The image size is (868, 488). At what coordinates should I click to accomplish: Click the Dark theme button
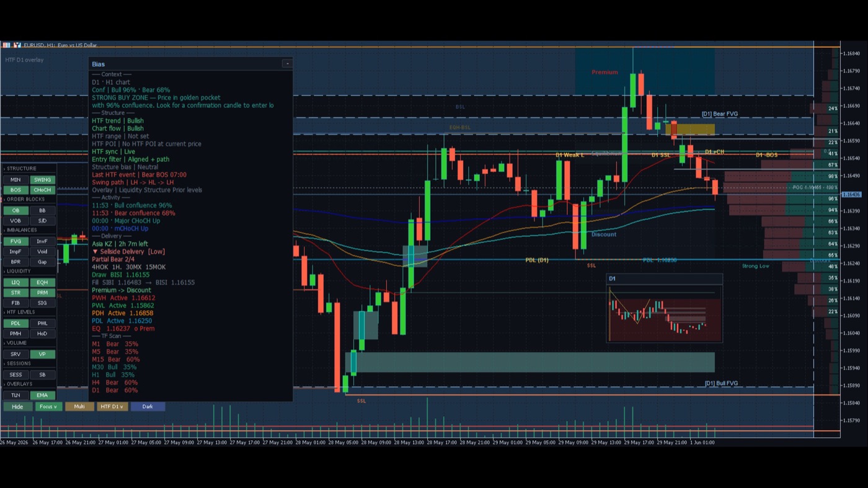(x=148, y=407)
